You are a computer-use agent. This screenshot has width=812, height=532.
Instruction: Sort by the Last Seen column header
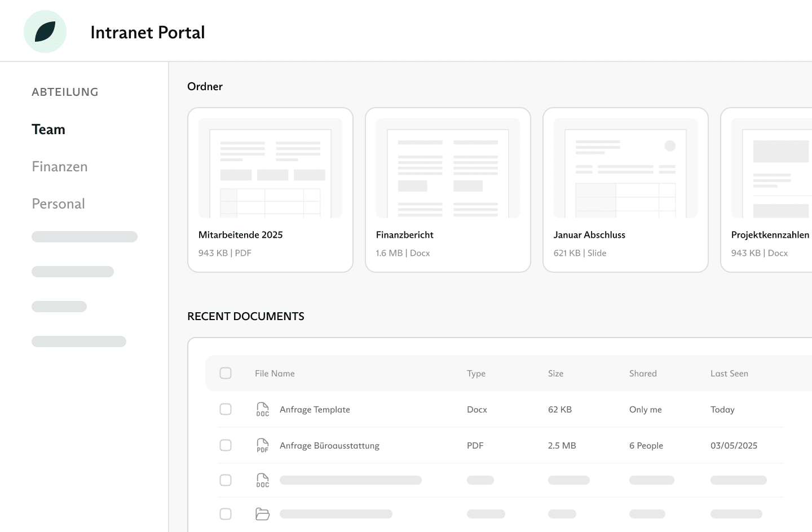tap(729, 374)
